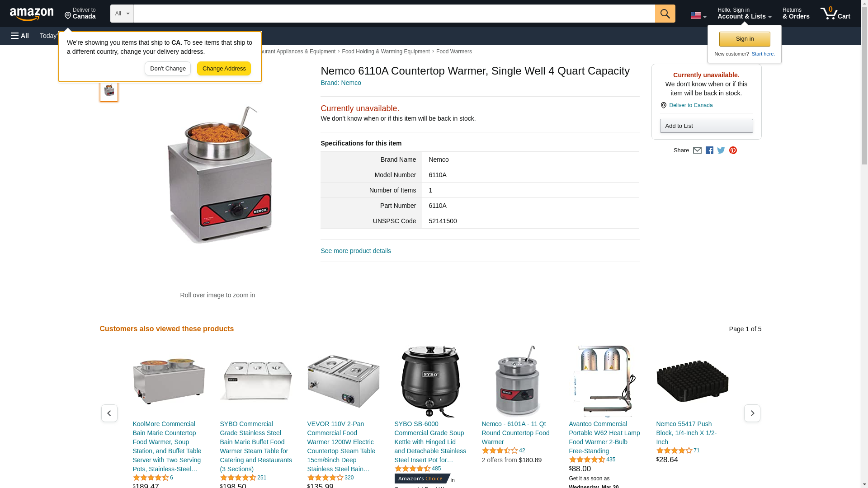The image size is (868, 488).
Task: Click the Change Address button
Action: point(224,69)
